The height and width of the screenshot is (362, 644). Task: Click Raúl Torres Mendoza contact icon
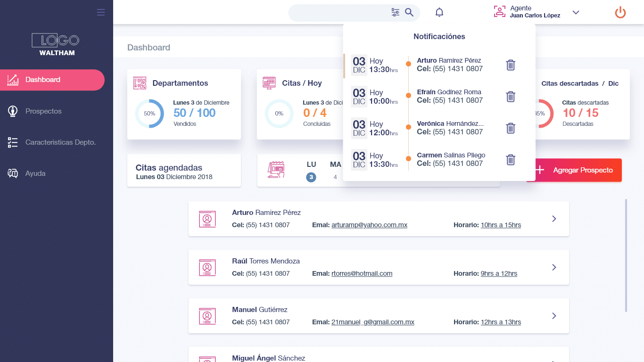[x=207, y=267]
